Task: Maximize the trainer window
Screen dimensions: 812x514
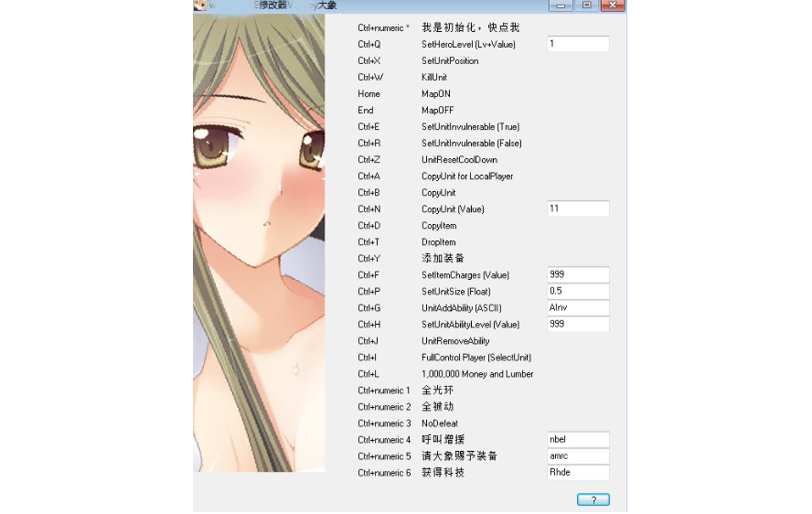Action: [586, 5]
